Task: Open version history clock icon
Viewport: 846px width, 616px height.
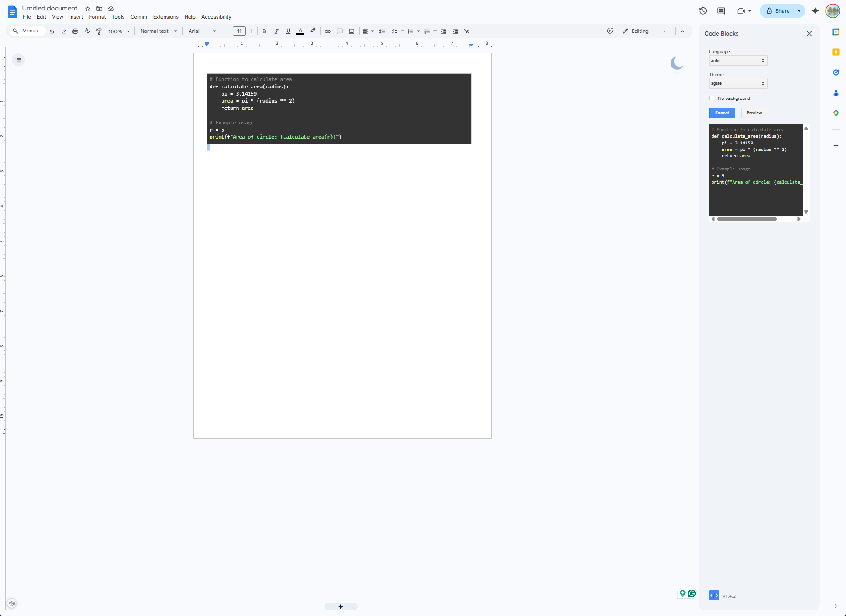Action: 703,11
